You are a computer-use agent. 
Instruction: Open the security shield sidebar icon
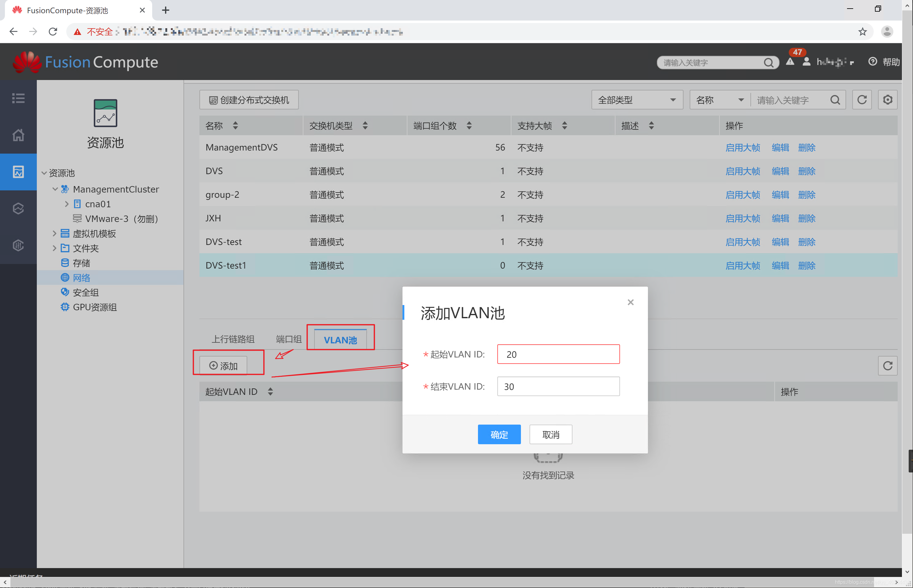pos(18,245)
